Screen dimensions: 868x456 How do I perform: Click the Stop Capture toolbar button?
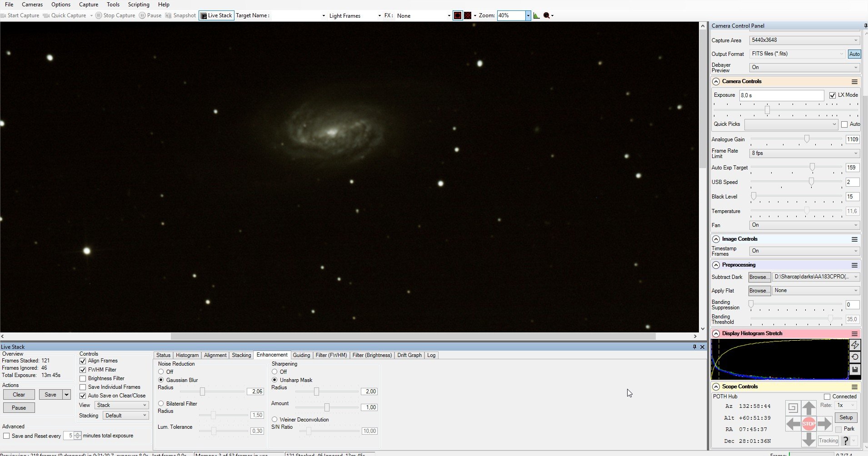coord(115,15)
